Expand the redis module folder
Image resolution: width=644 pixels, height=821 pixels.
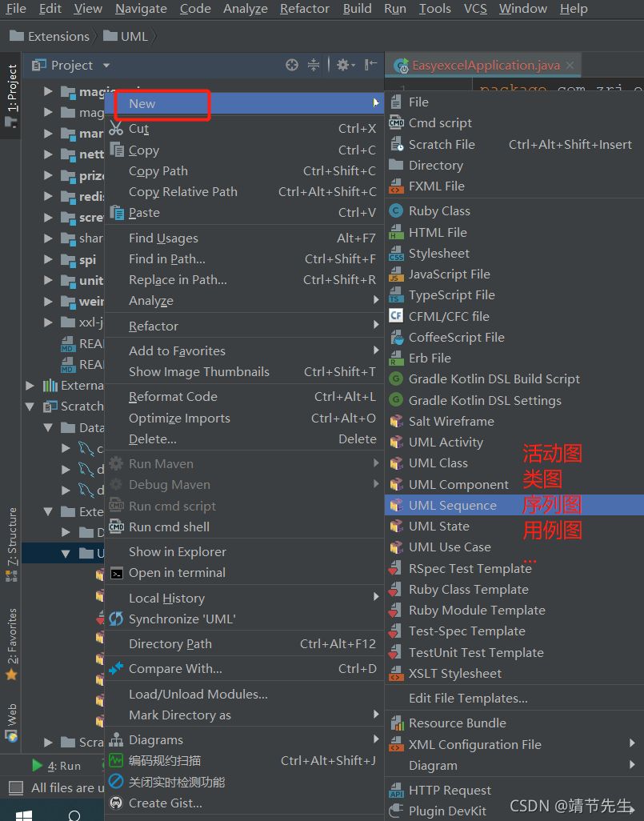point(48,196)
